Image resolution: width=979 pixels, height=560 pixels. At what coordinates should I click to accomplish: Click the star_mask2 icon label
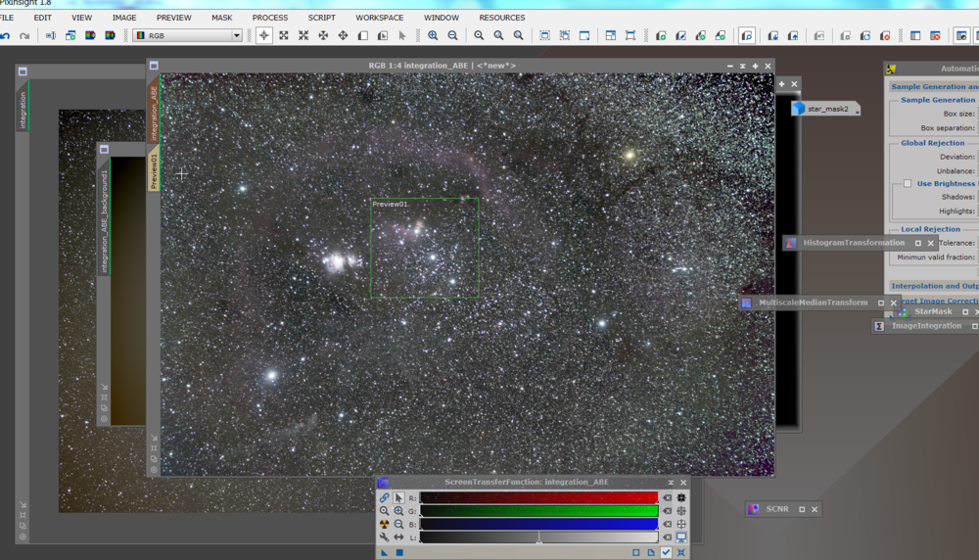tap(828, 109)
